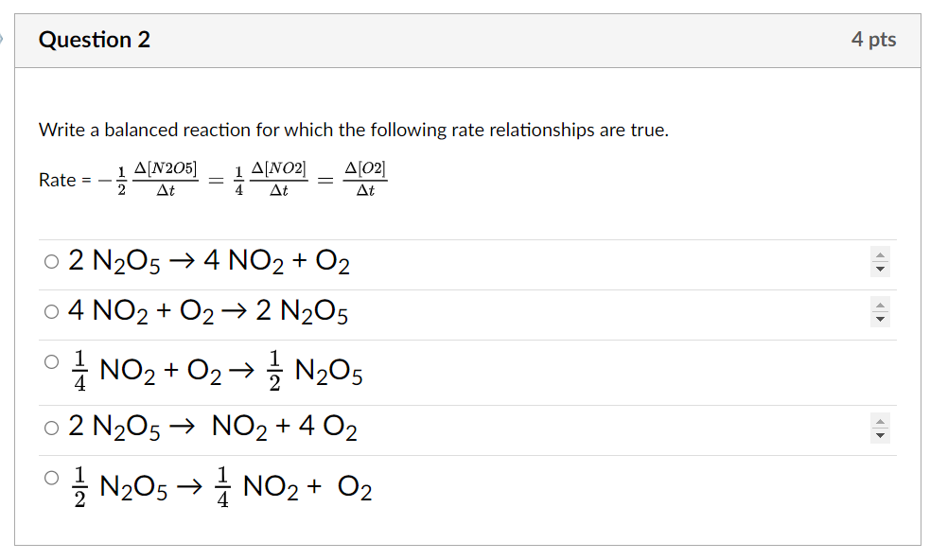Viewport: 930px width, 560px height.
Task: Click the down arrow beside 4 NO2 + O2 → 2 N2O5
Action: (880, 319)
